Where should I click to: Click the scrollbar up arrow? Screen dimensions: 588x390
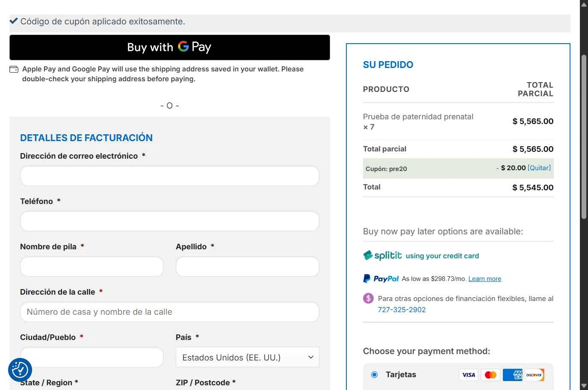coord(584,4)
